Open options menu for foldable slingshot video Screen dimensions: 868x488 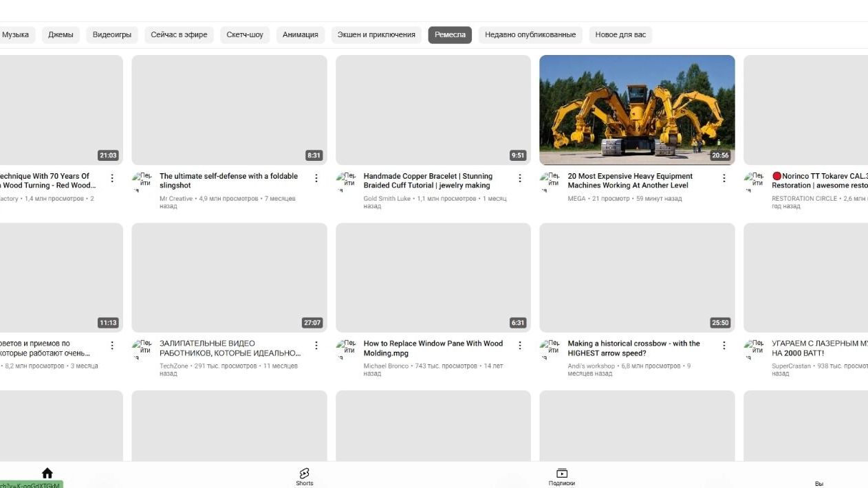tap(316, 178)
